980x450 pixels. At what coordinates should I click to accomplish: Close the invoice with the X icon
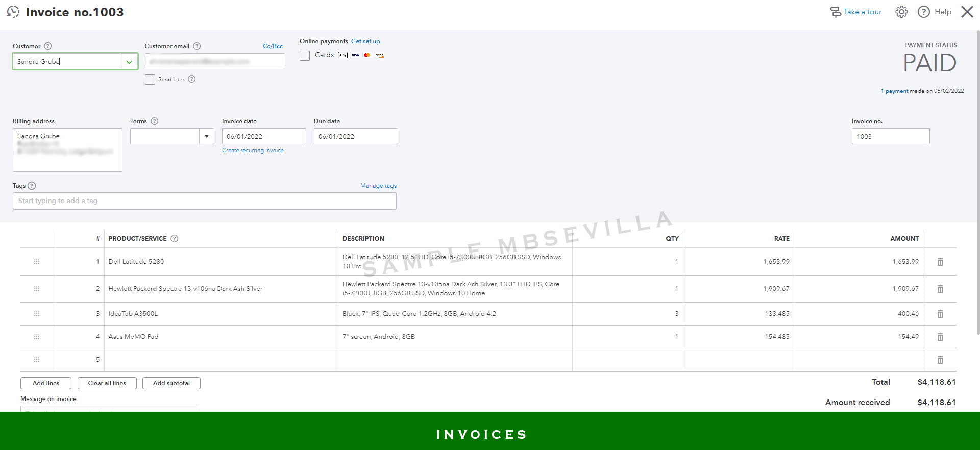967,12
